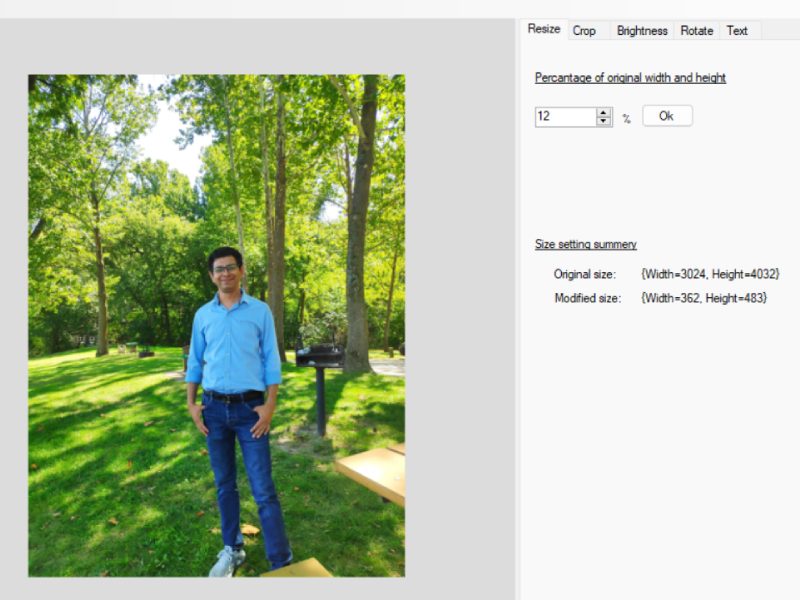This screenshot has width=800, height=600.
Task: Increase percentage with the up spinner arrow
Action: 603,112
